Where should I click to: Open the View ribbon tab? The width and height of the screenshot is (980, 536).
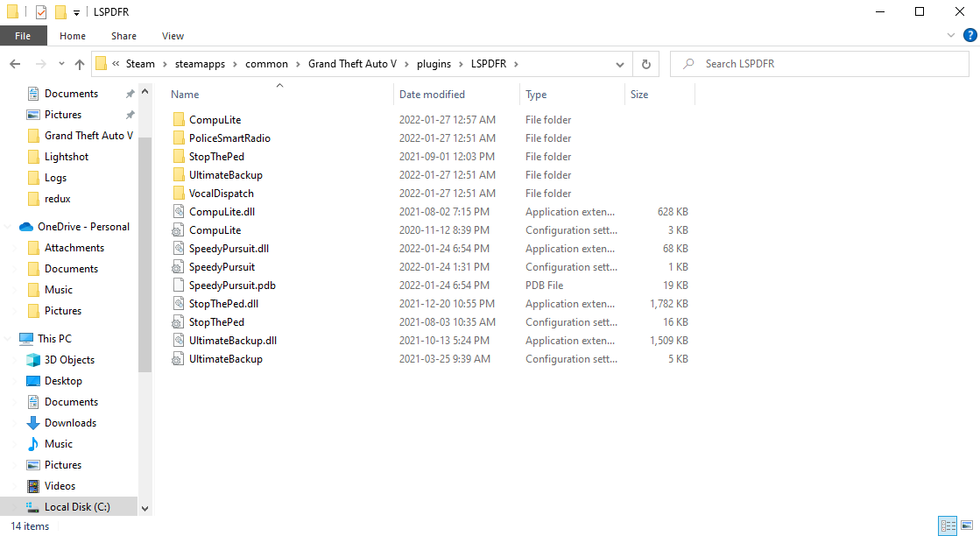pyautogui.click(x=173, y=36)
